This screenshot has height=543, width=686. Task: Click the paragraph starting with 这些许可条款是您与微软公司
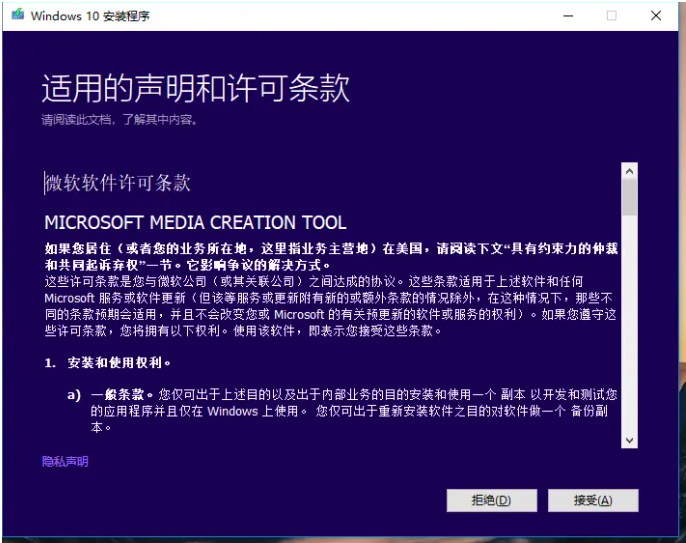[x=330, y=305]
